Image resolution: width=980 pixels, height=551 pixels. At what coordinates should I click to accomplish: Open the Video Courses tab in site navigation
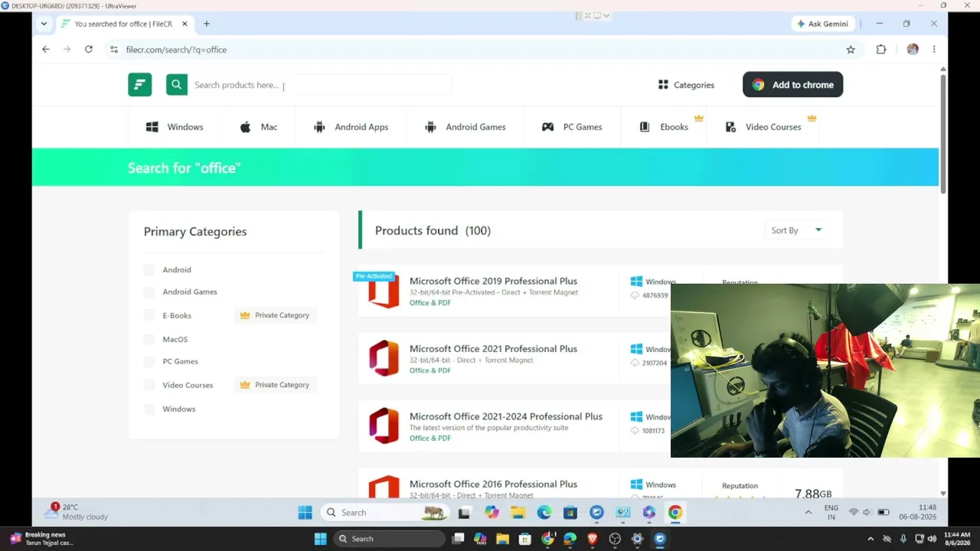pyautogui.click(x=763, y=127)
